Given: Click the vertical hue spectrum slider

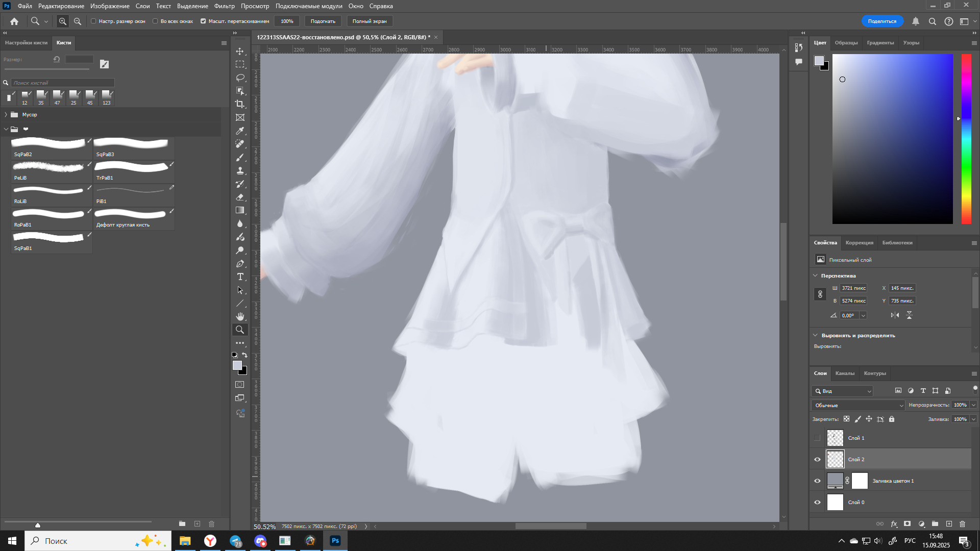Looking at the screenshot, I should tap(966, 139).
